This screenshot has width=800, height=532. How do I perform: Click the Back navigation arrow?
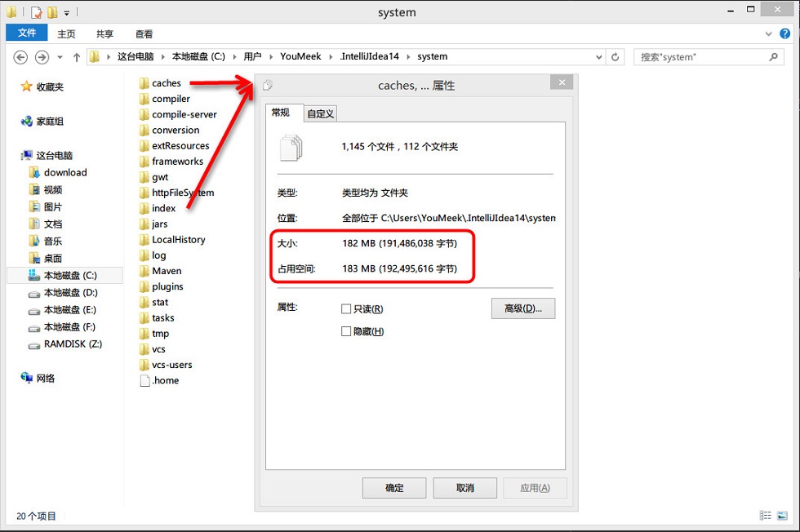(20, 57)
